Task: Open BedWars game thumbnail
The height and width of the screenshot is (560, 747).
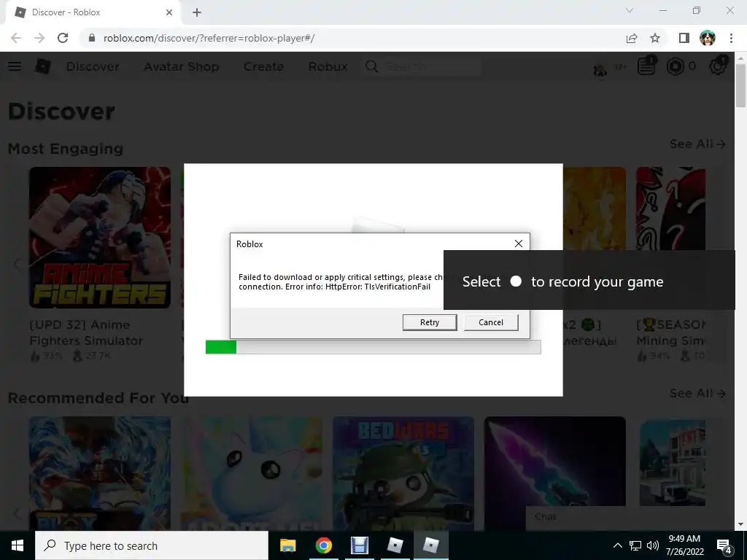Action: pyautogui.click(x=403, y=474)
